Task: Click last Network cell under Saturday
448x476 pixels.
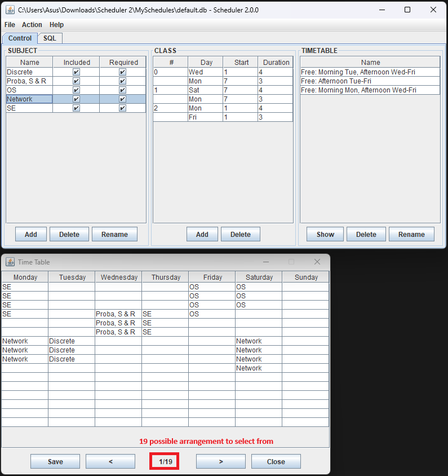Action: [x=259, y=368]
